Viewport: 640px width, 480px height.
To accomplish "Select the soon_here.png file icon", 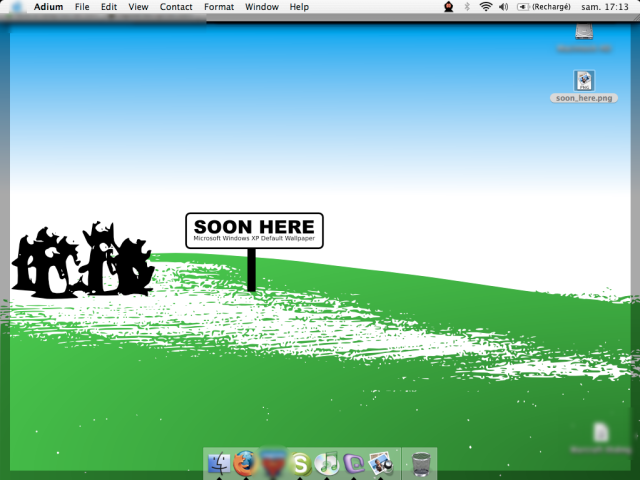I will coord(584,80).
